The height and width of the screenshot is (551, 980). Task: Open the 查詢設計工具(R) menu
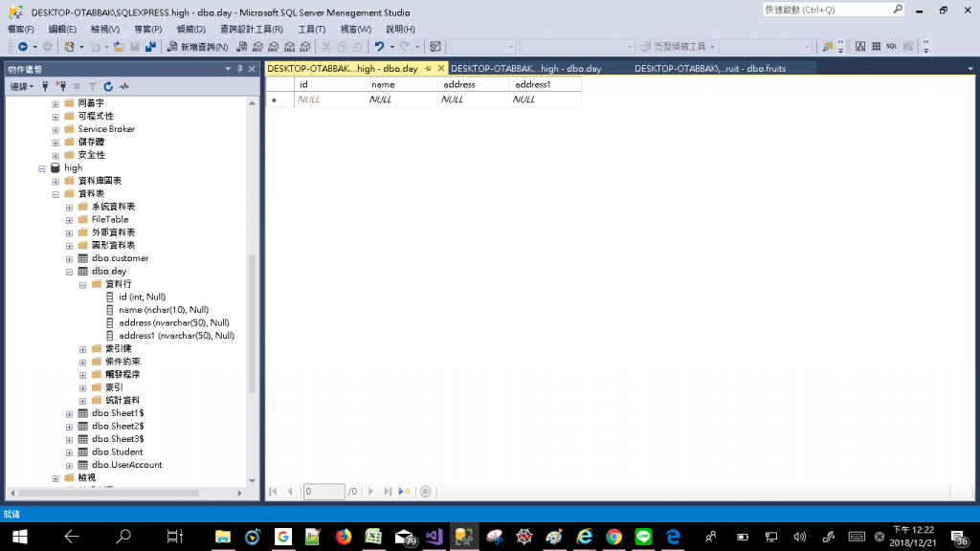[252, 30]
